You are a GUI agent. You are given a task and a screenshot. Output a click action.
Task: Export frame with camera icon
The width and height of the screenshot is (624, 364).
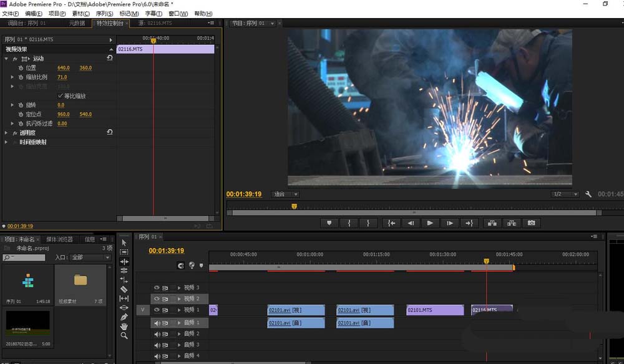[x=531, y=223]
